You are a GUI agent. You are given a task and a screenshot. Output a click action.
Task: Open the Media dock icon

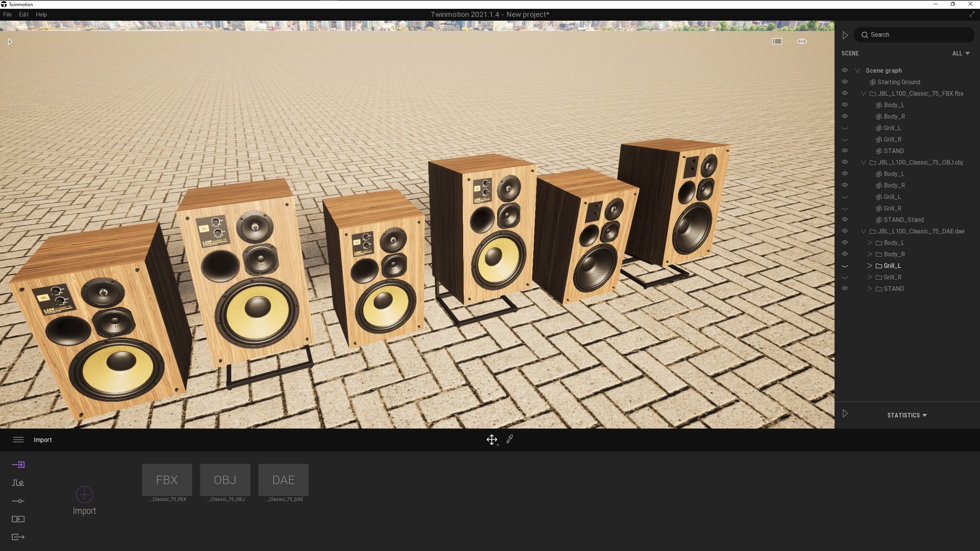(x=18, y=519)
